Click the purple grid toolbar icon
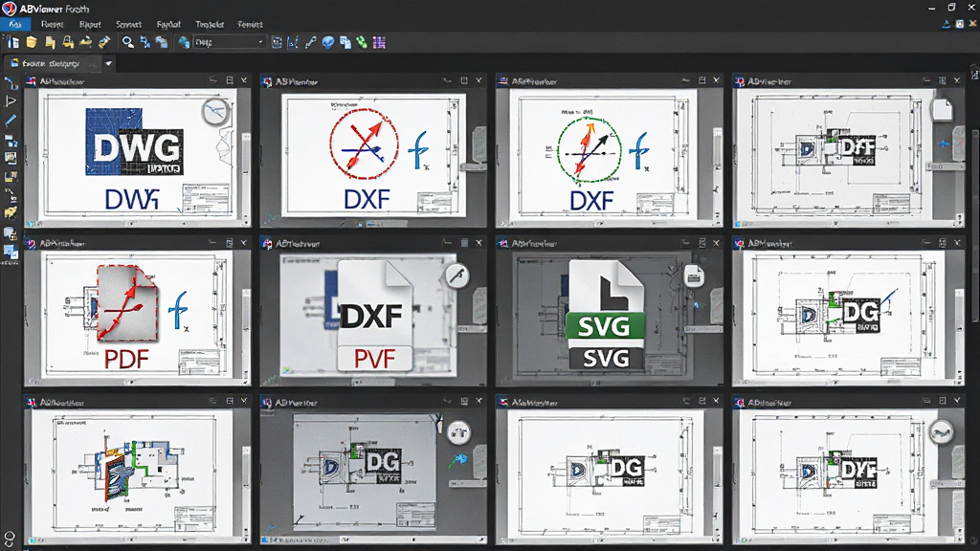Image resolution: width=980 pixels, height=551 pixels. [379, 42]
